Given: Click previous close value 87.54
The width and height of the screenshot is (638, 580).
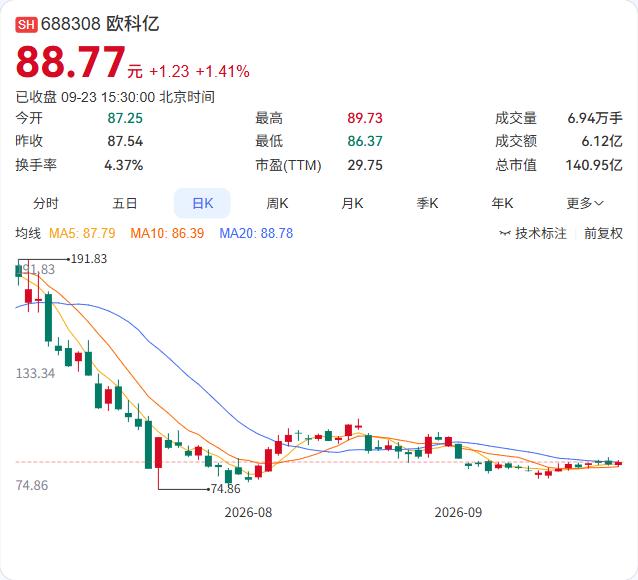Looking at the screenshot, I should (125, 141).
